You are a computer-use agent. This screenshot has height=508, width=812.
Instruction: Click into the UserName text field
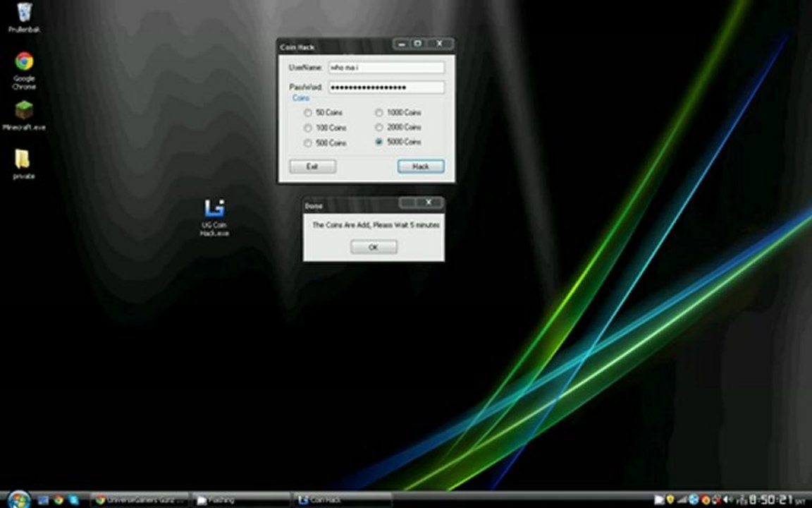coord(386,68)
